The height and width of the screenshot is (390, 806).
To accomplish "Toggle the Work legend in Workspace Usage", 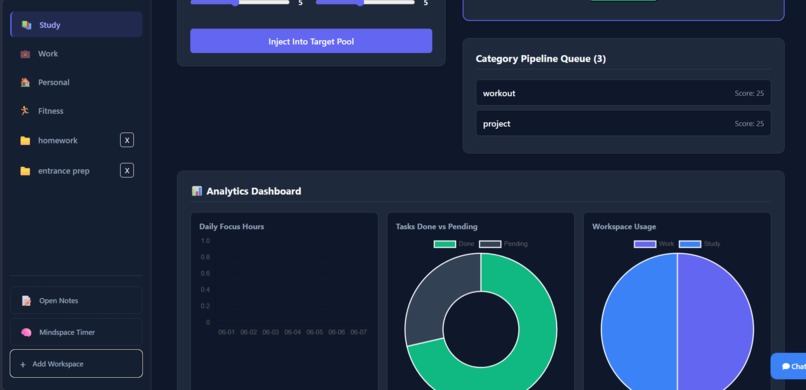I will click(x=654, y=244).
